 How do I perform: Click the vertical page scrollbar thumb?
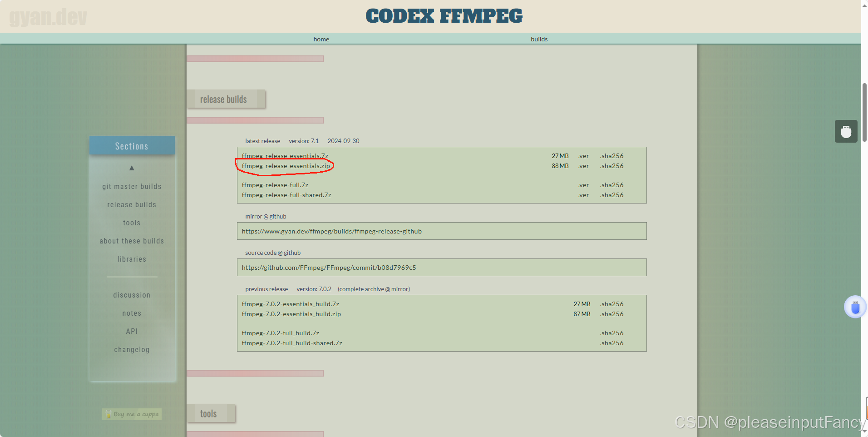(864, 113)
